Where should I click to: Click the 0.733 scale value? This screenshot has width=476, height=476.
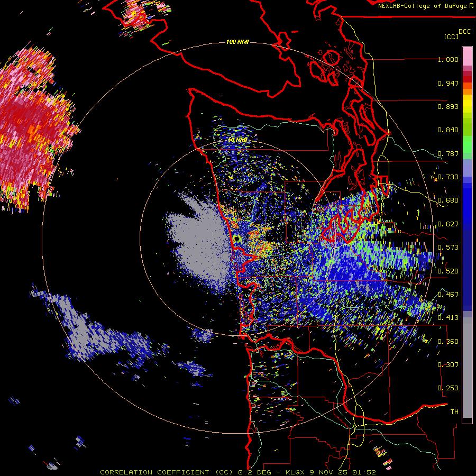pyautogui.click(x=448, y=177)
